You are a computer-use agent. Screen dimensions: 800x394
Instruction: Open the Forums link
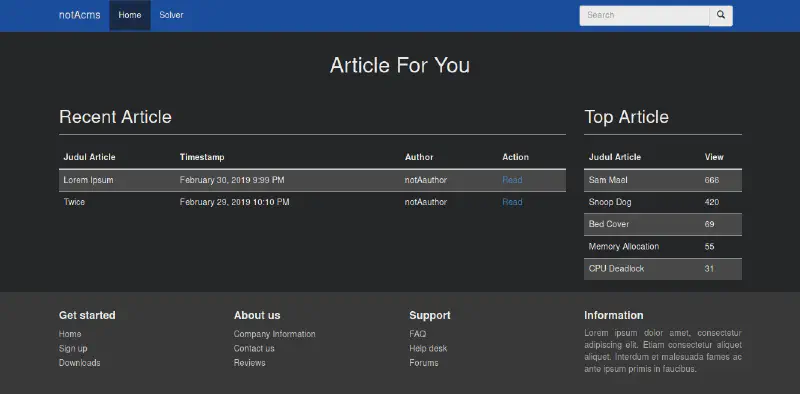(423, 363)
